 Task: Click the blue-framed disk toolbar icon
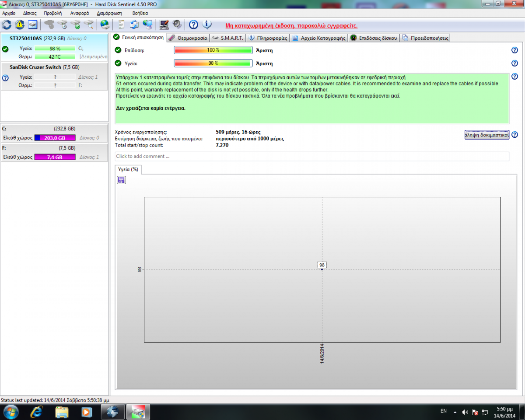tap(33, 24)
